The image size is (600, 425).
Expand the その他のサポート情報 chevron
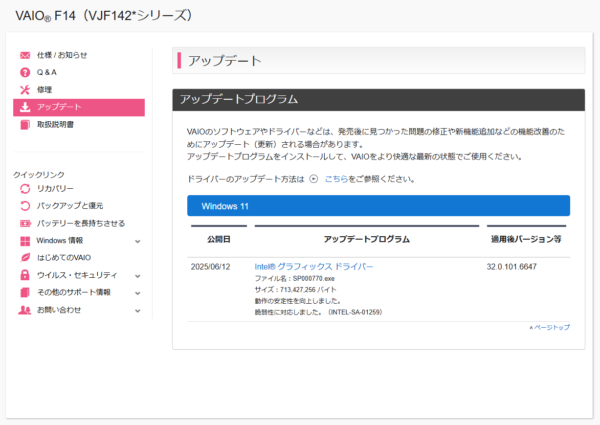click(x=138, y=293)
